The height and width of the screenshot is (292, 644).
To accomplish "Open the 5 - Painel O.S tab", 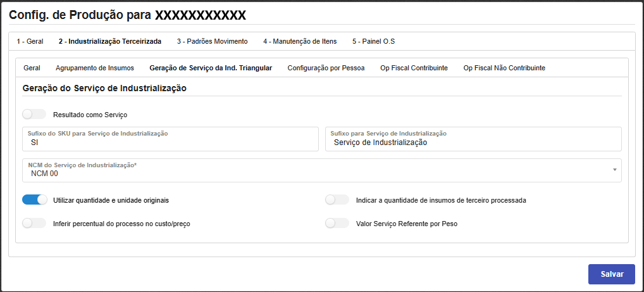I will 374,41.
